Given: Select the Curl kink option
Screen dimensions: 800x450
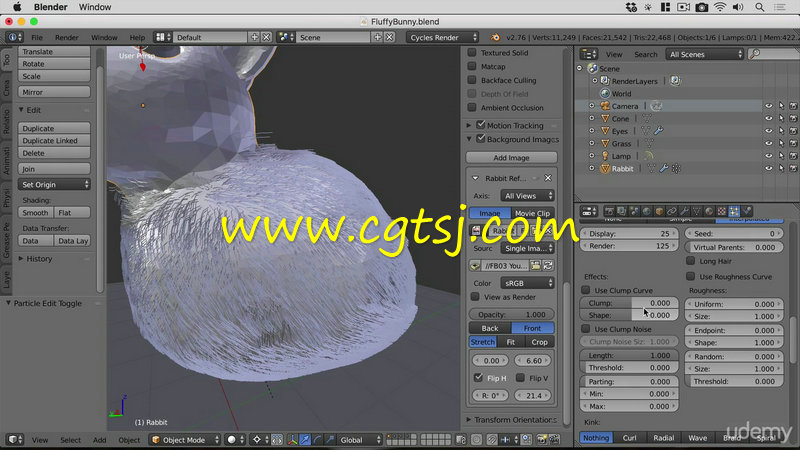Looking at the screenshot, I should [x=629, y=438].
